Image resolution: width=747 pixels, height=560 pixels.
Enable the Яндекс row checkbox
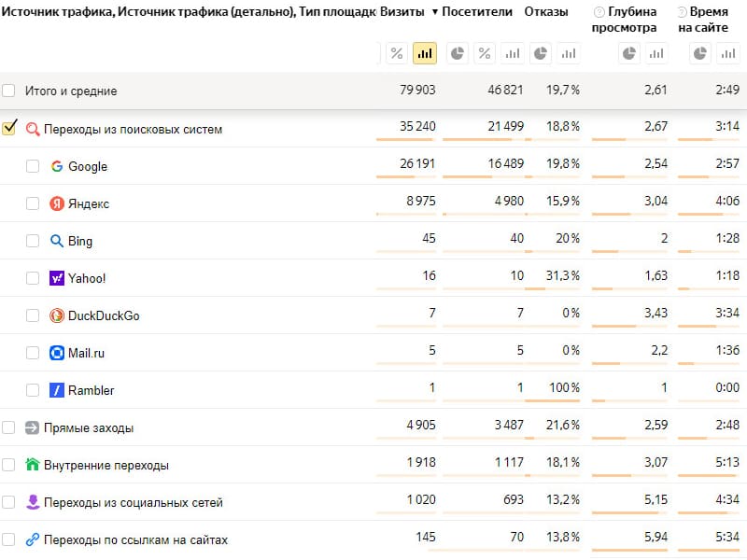(33, 203)
